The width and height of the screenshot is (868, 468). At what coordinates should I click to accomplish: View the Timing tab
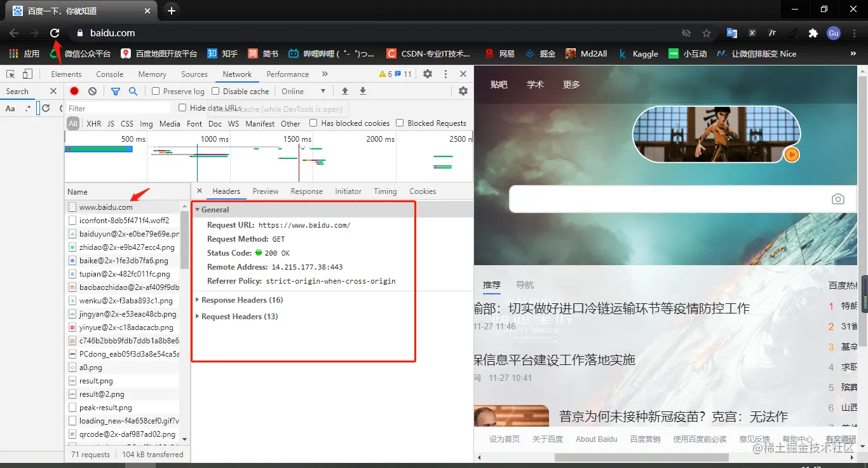[x=385, y=191]
